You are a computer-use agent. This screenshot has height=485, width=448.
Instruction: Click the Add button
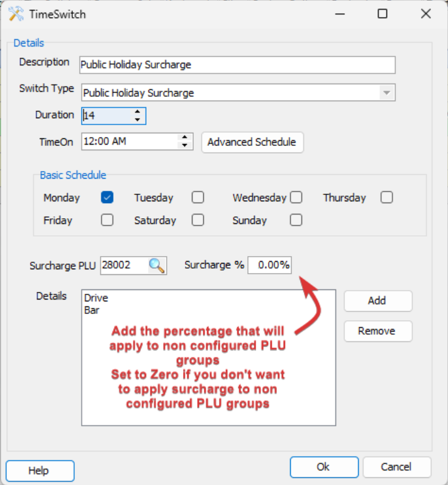pos(378,301)
